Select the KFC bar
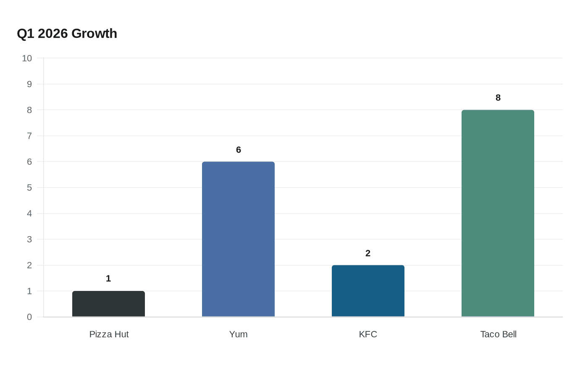This screenshot has height=370, width=588. [x=368, y=291]
